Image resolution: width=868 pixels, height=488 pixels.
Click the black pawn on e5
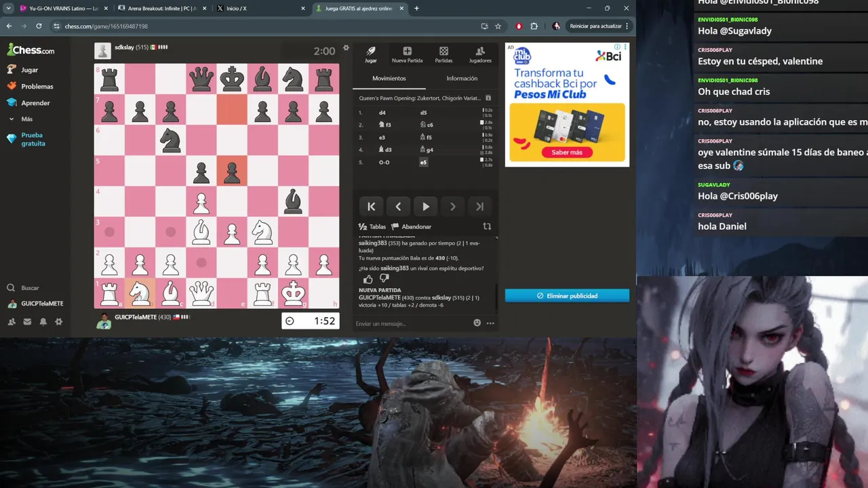232,171
